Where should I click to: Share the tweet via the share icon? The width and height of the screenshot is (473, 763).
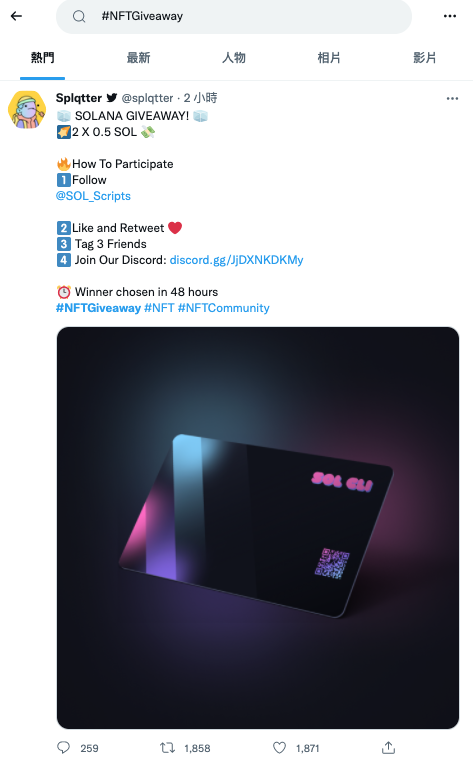[388, 747]
